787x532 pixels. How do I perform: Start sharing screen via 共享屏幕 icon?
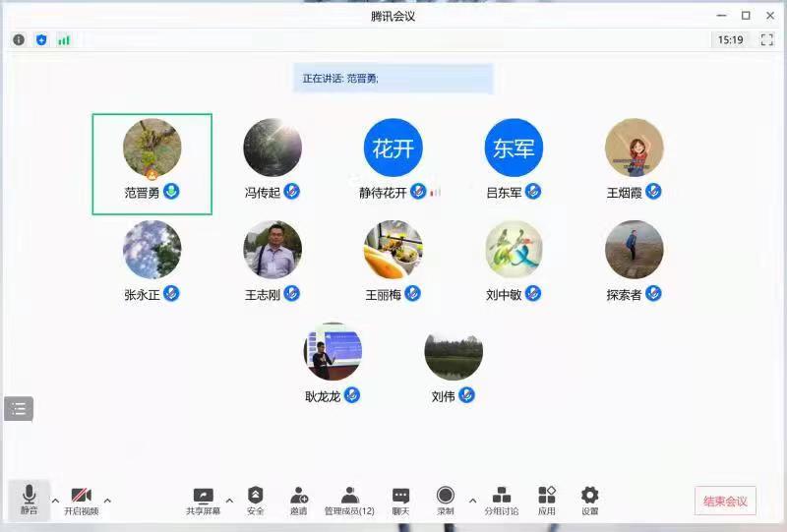pyautogui.click(x=203, y=500)
